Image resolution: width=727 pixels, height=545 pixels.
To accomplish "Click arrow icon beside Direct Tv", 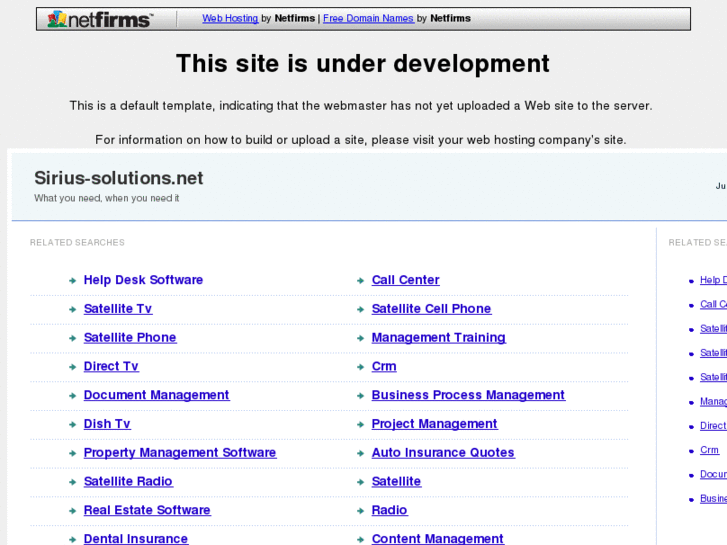I will coord(72,367).
